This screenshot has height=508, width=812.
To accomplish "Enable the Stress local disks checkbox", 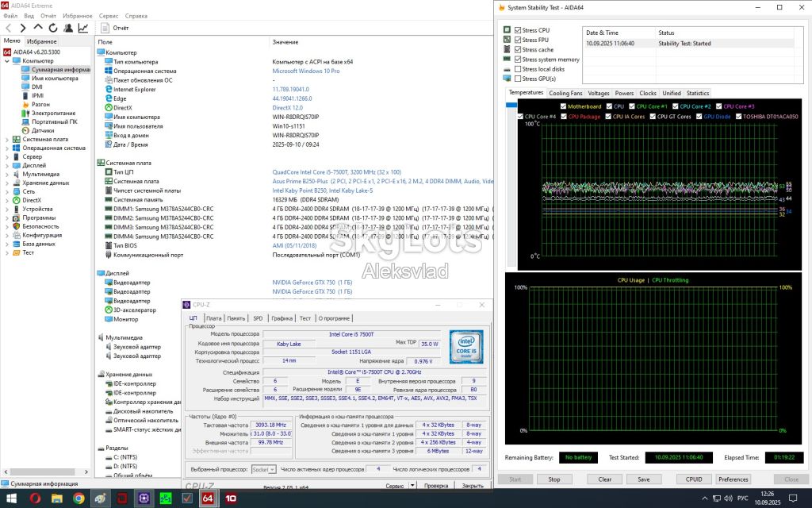I will pyautogui.click(x=517, y=69).
